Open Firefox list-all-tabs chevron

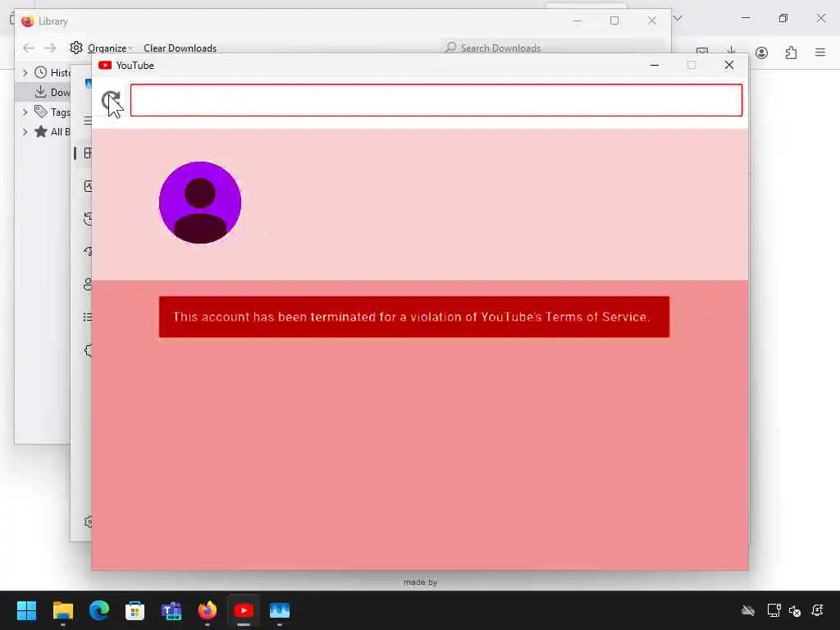pos(678,18)
